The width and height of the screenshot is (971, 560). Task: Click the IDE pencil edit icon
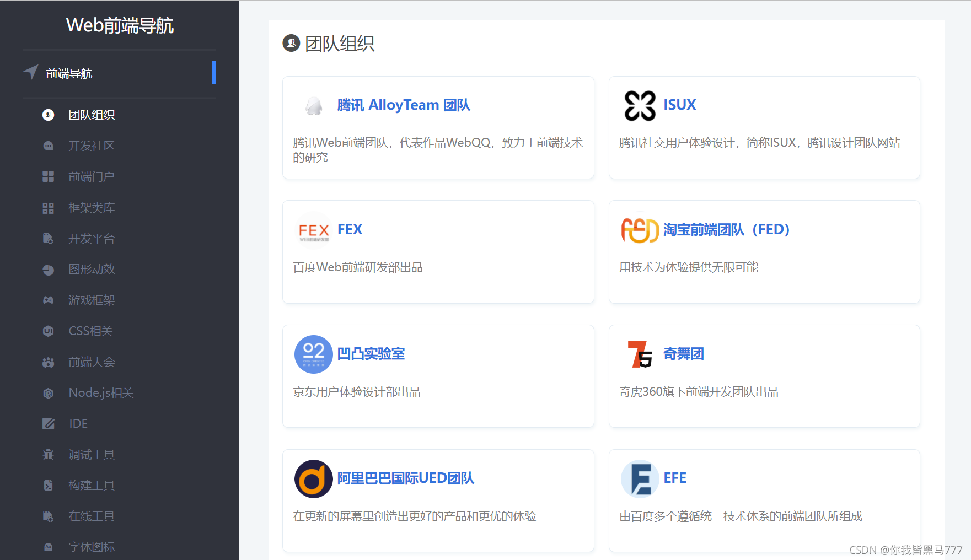point(49,424)
